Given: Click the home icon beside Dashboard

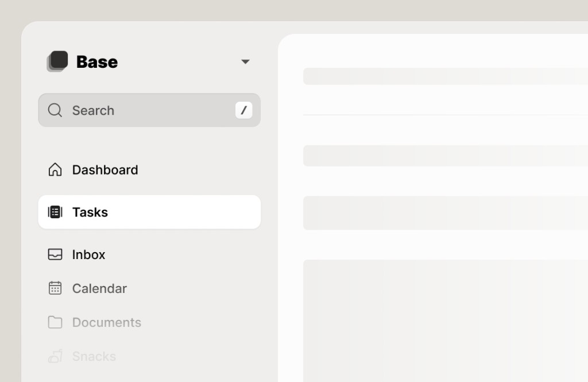Looking at the screenshot, I should click(55, 169).
